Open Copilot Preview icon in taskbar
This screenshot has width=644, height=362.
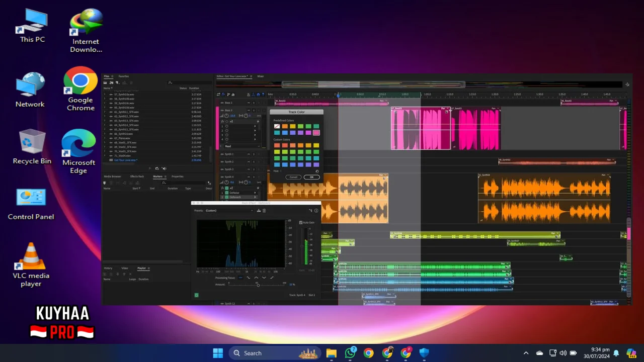click(631, 353)
